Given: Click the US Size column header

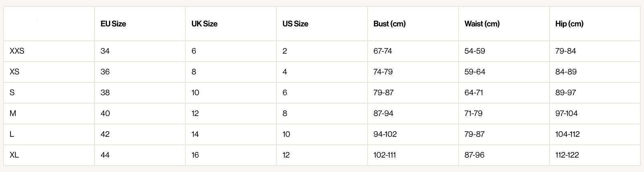Looking at the screenshot, I should pos(295,24).
